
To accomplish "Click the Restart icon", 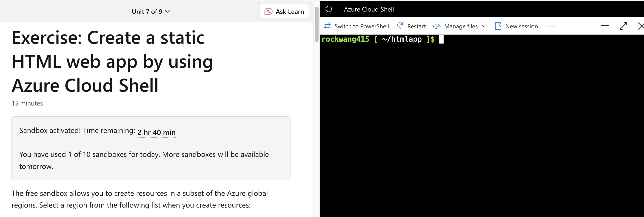I will coord(400,26).
